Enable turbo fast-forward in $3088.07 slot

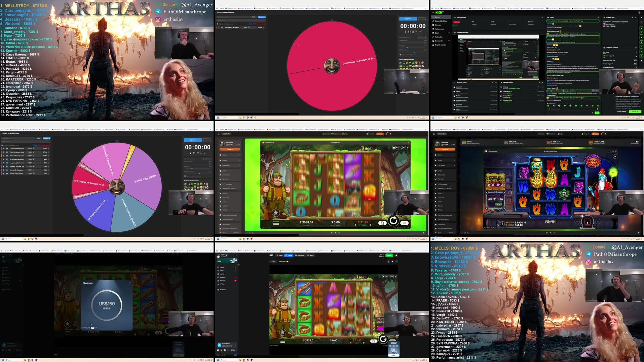point(405,223)
